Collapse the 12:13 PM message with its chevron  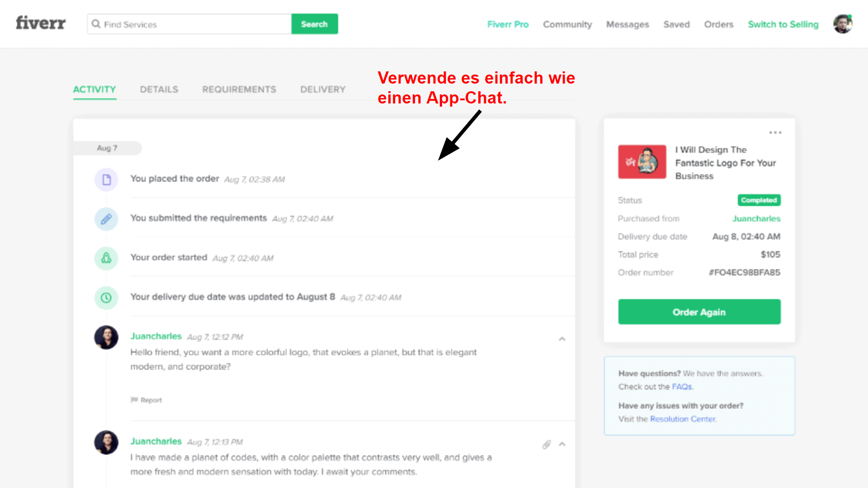(562, 444)
